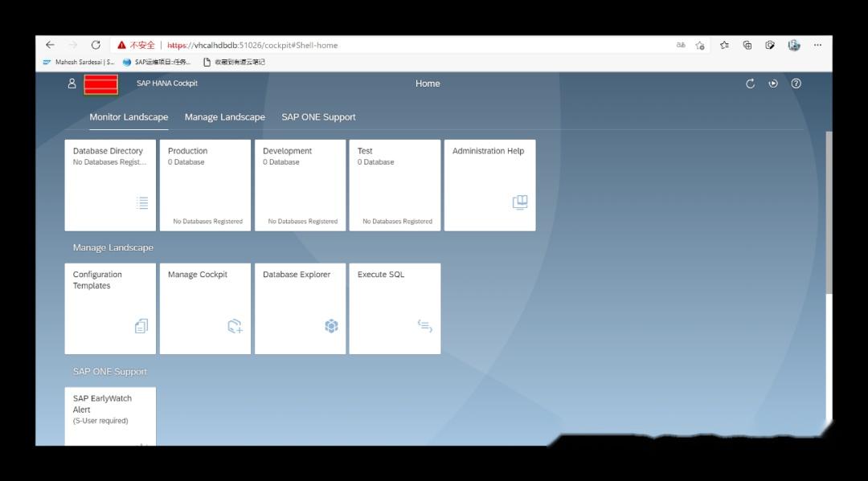Add page to favorites star-plus icon
The image size is (868, 481).
tap(700, 45)
